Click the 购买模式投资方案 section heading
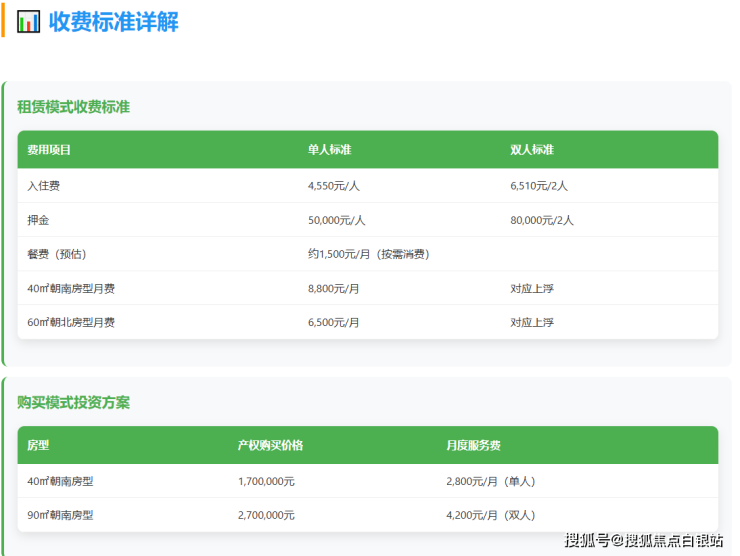The height and width of the screenshot is (556, 740). 73,402
